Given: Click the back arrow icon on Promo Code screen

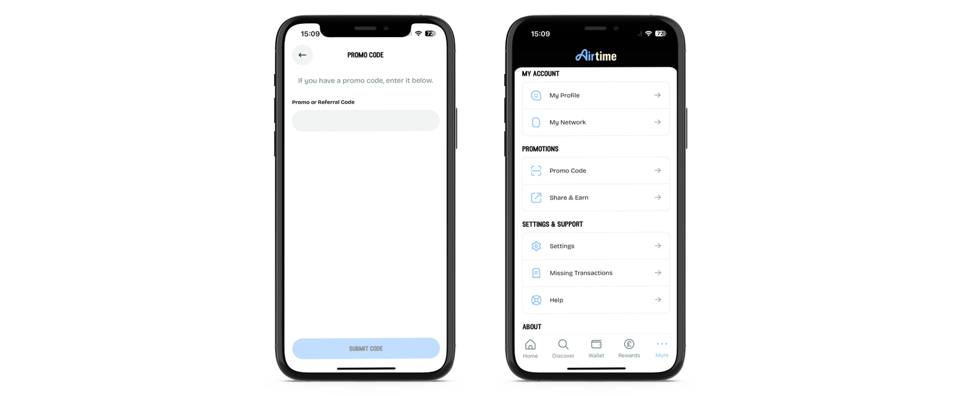Looking at the screenshot, I should (302, 55).
